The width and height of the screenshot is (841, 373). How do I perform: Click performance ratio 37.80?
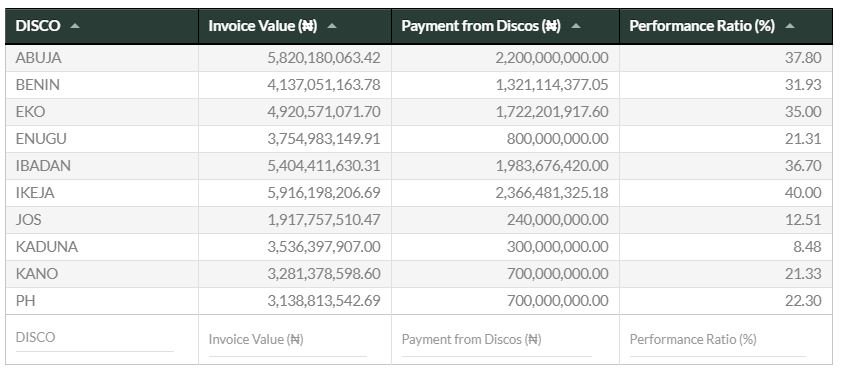click(803, 58)
